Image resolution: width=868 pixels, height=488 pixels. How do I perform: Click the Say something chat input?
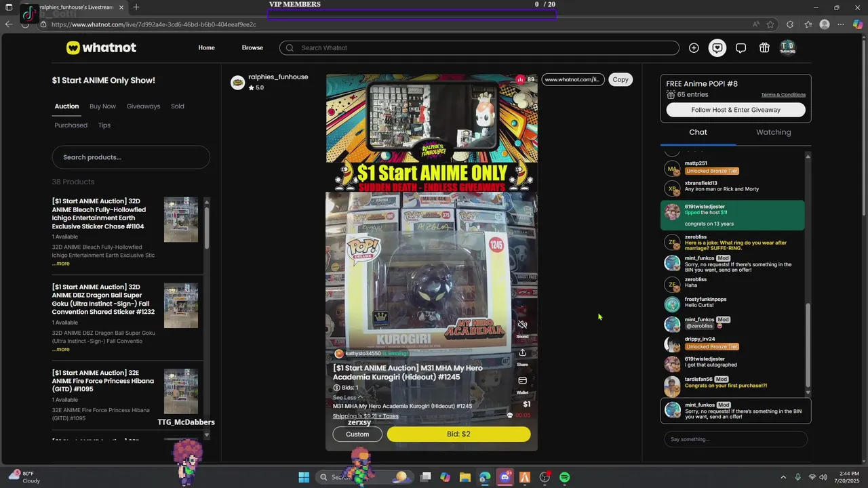736,439
